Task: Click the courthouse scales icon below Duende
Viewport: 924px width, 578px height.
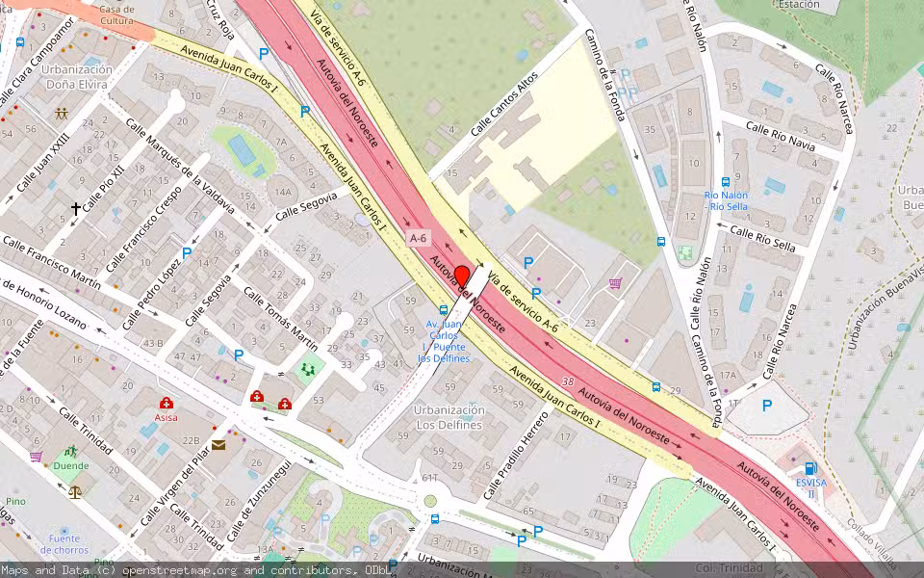Action: tap(75, 490)
